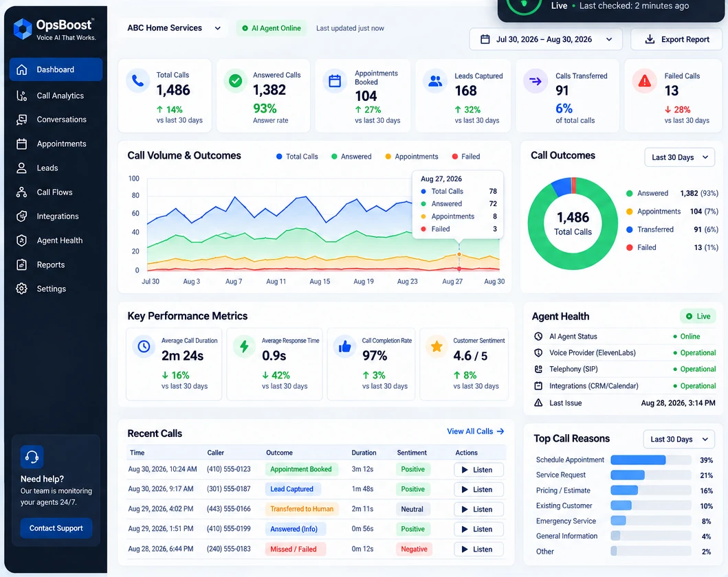Viewport: 728px width, 577px height.
Task: Click the Aug 27 marker on chart axis
Action: point(452,282)
